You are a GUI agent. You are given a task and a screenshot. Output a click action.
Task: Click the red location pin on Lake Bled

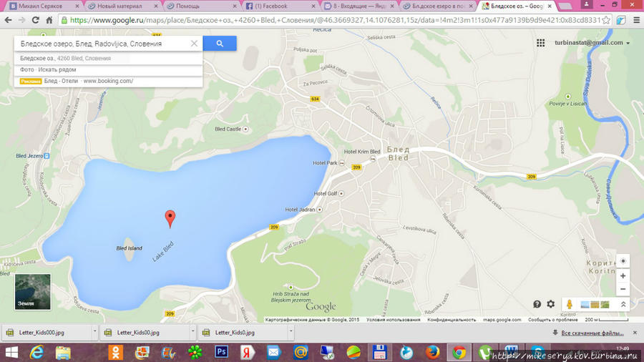170,218
